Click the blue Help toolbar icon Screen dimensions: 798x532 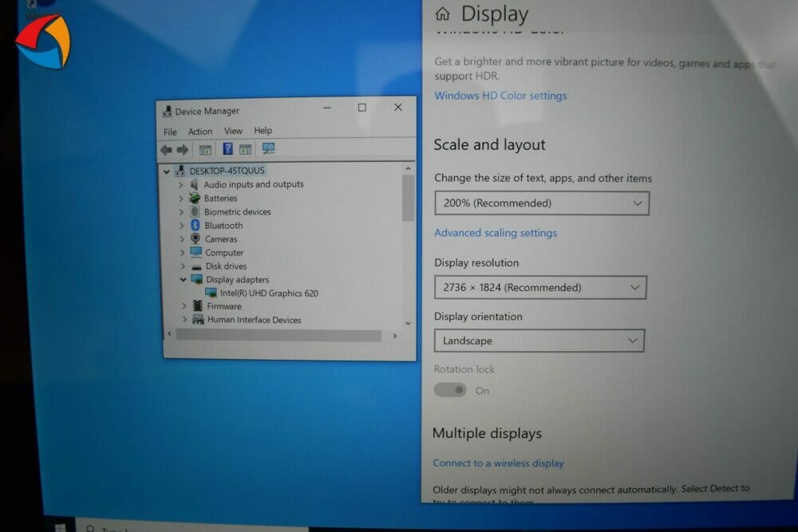(x=227, y=148)
